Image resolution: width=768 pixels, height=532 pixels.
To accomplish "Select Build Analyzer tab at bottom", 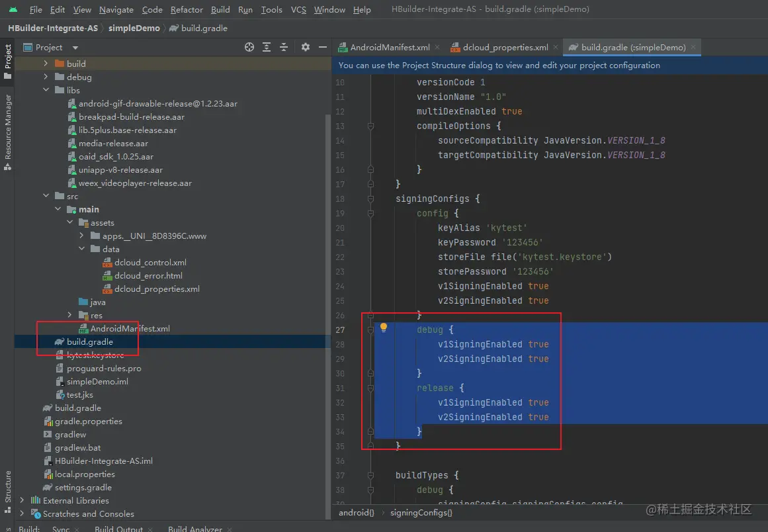I will 195,529.
